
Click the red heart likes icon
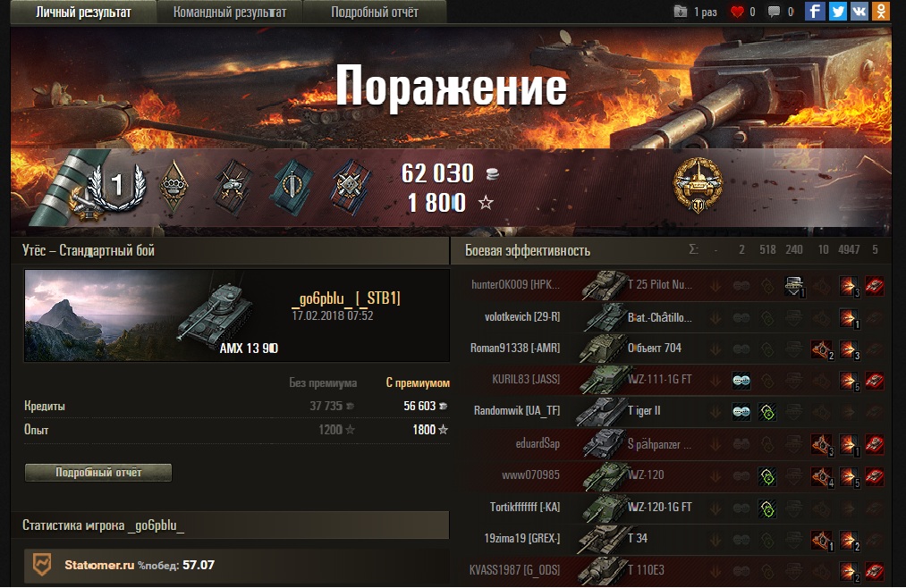(737, 12)
